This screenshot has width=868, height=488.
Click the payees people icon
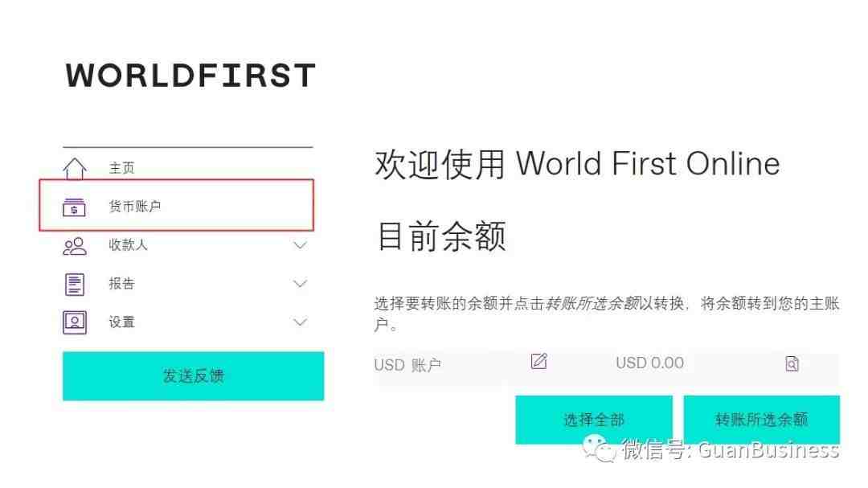pyautogui.click(x=75, y=246)
